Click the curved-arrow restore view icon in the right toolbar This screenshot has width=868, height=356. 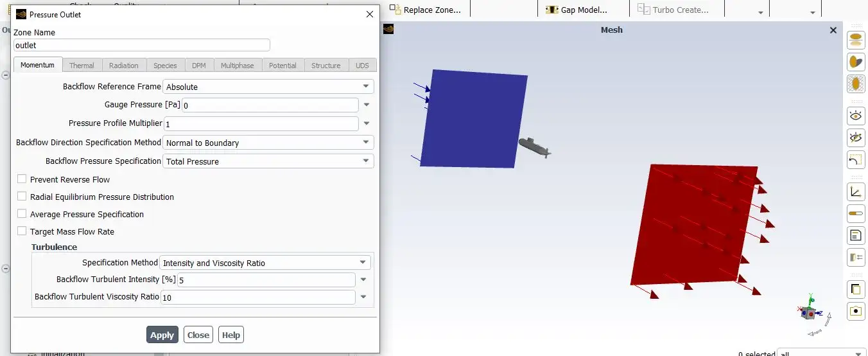pos(856,159)
